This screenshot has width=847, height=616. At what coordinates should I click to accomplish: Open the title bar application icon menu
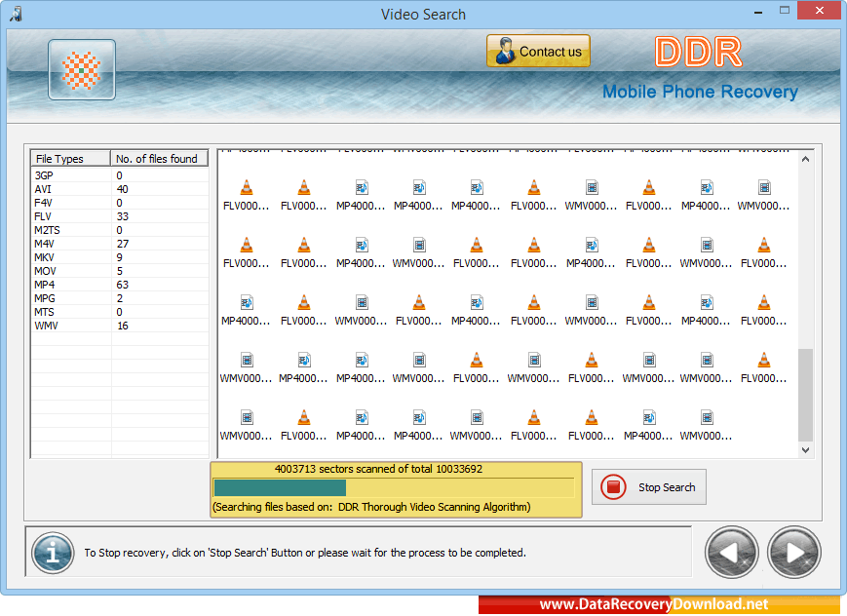[16, 14]
